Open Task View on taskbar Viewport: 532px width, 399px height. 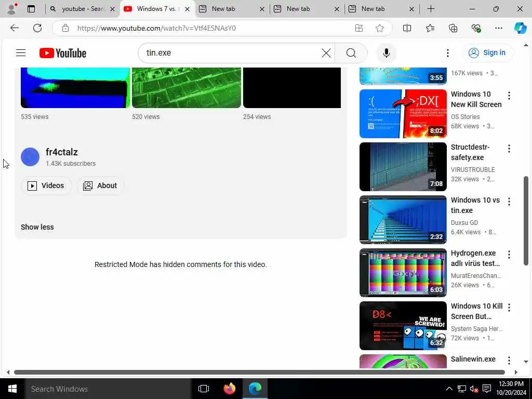coord(204,389)
